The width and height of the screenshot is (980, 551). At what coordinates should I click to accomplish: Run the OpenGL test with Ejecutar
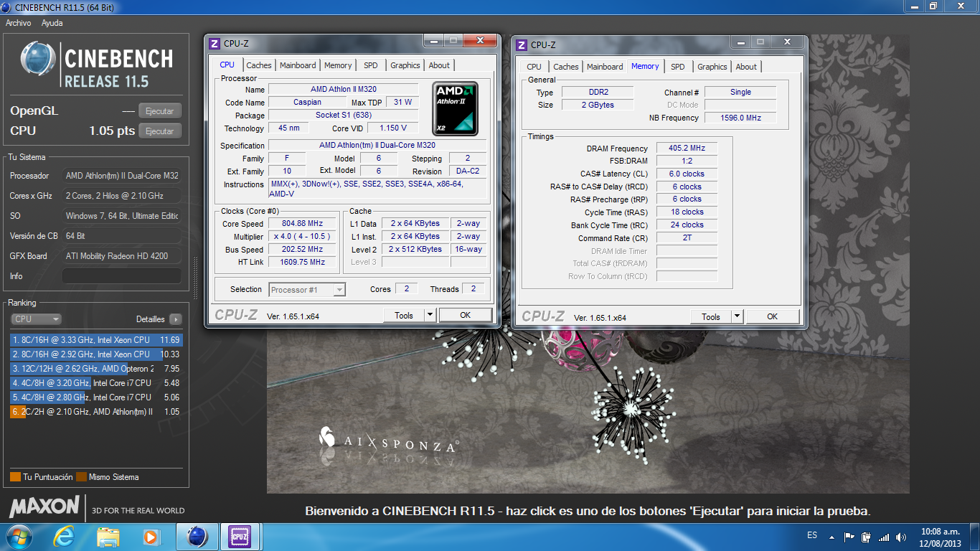(x=160, y=111)
